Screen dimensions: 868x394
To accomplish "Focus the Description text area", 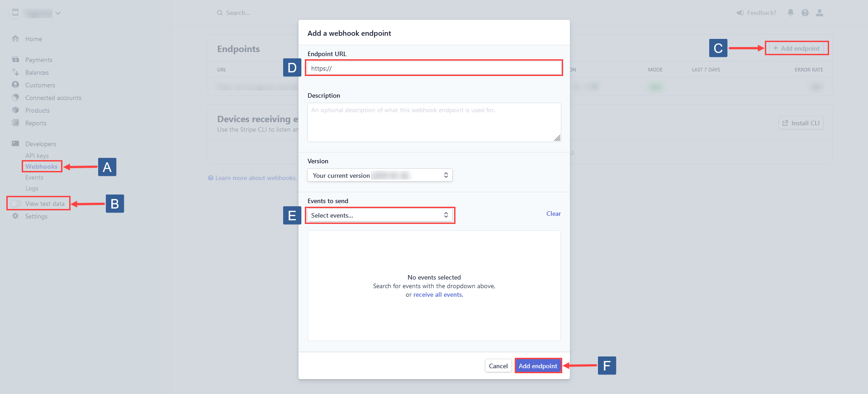I will [x=434, y=122].
